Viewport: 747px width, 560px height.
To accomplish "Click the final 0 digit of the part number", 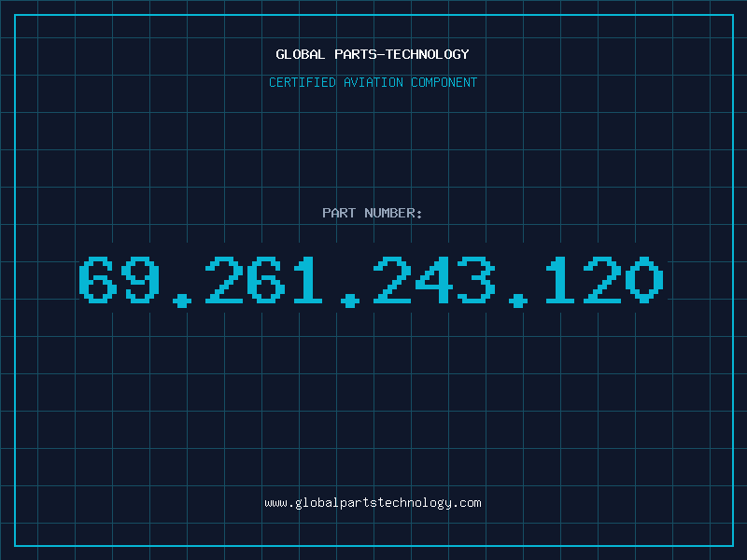I will coord(644,279).
